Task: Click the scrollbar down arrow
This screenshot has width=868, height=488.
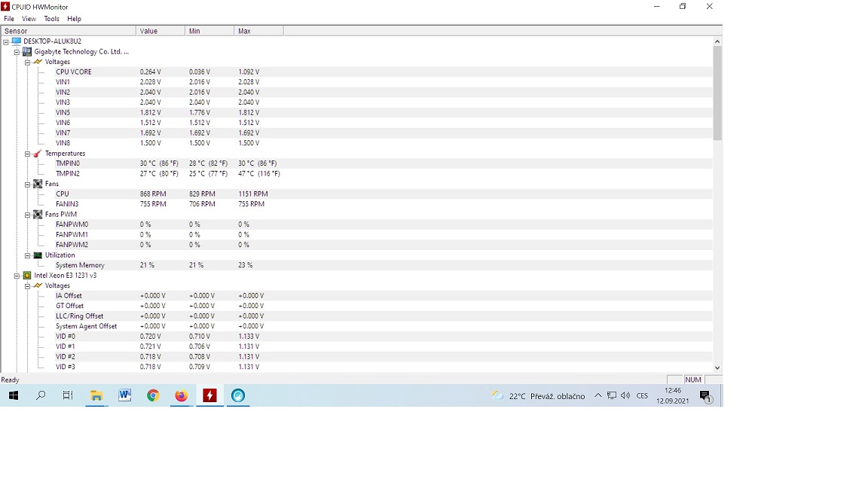Action: (717, 368)
